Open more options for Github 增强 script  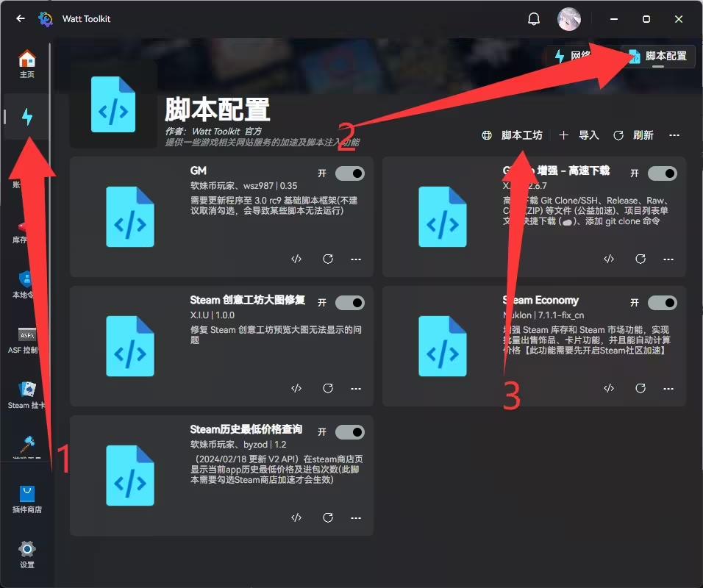click(668, 259)
